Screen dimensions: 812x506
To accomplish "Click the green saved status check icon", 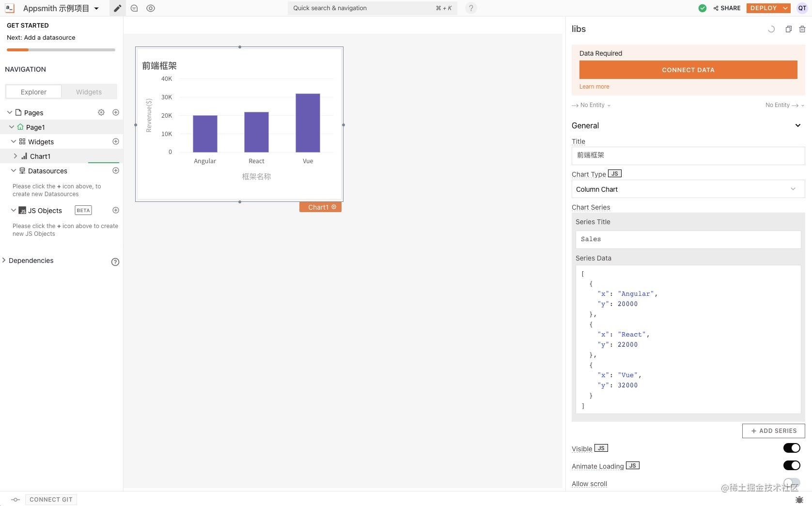I will (702, 8).
